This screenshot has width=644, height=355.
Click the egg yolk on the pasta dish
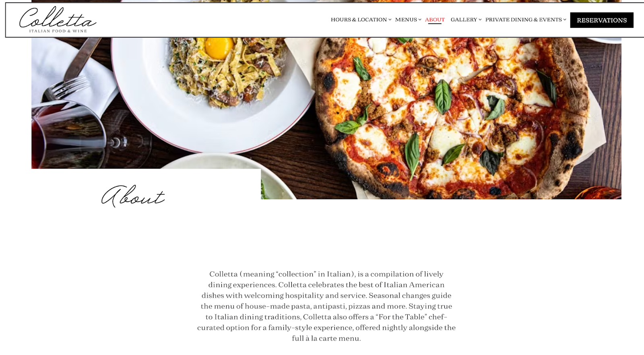[x=219, y=47]
